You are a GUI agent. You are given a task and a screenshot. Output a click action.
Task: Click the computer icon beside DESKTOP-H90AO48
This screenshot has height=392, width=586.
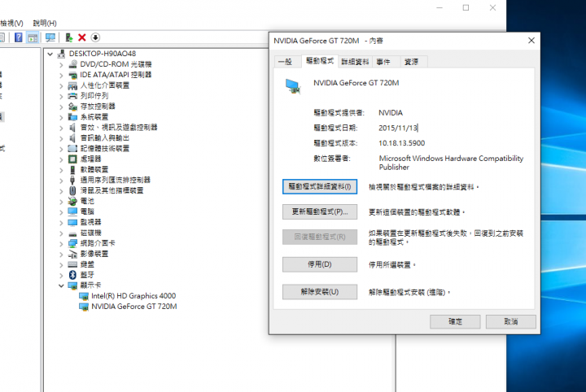pos(61,54)
